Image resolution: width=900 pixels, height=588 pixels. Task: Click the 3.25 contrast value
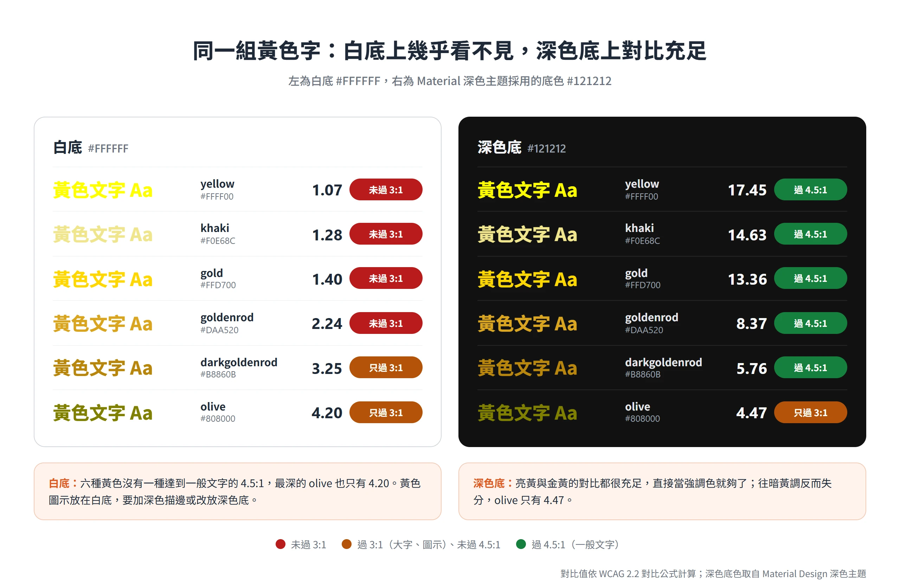click(x=327, y=368)
